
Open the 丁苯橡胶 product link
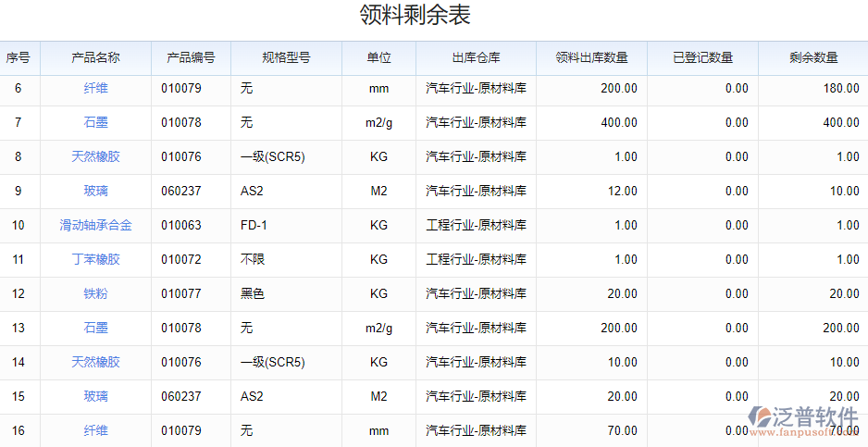pos(95,260)
